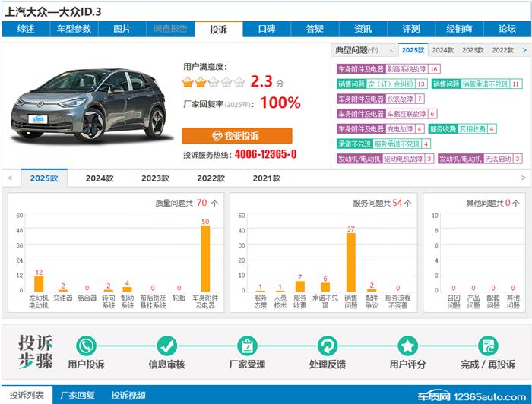The image size is (532, 404).
Task: Click the 充电故障 4 issue tag
Action: coord(381,129)
